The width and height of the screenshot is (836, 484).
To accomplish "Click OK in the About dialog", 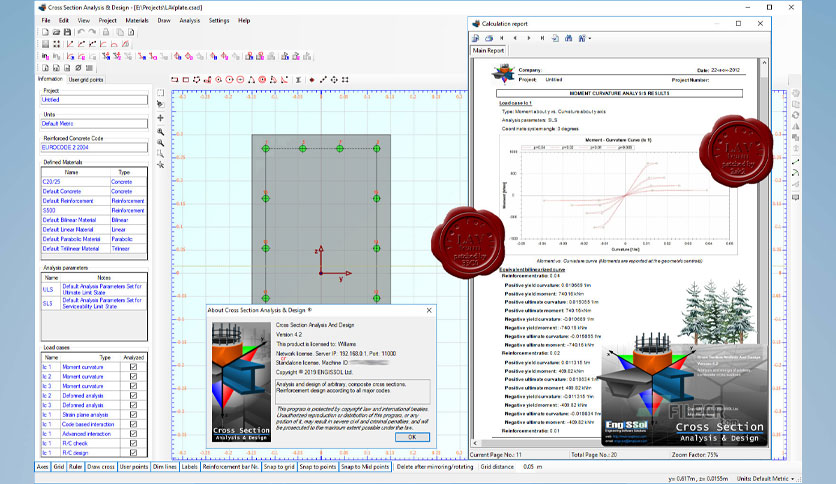I will 412,437.
